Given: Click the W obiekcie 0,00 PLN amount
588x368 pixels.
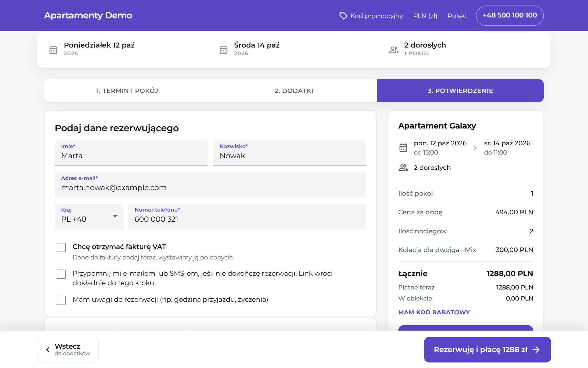Looking at the screenshot, I should 519,298.
